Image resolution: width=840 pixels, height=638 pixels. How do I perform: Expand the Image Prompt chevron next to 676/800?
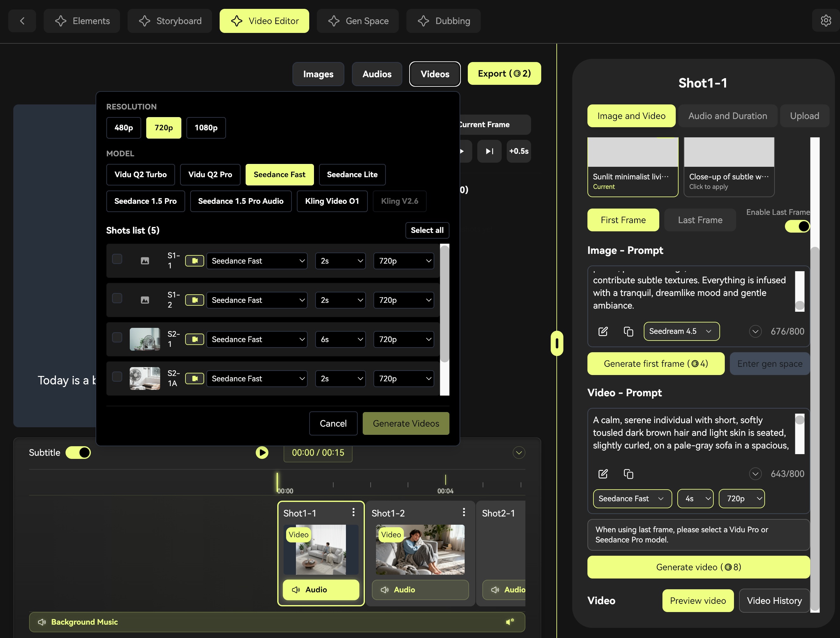(755, 332)
